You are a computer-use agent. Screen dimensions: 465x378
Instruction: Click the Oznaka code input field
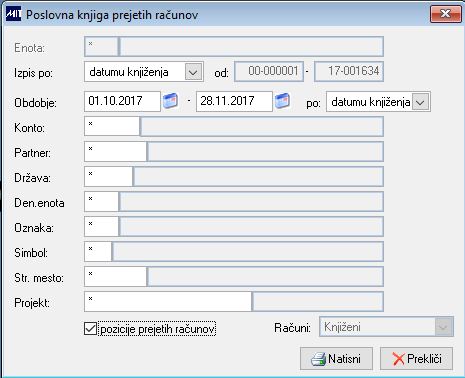click(x=101, y=226)
